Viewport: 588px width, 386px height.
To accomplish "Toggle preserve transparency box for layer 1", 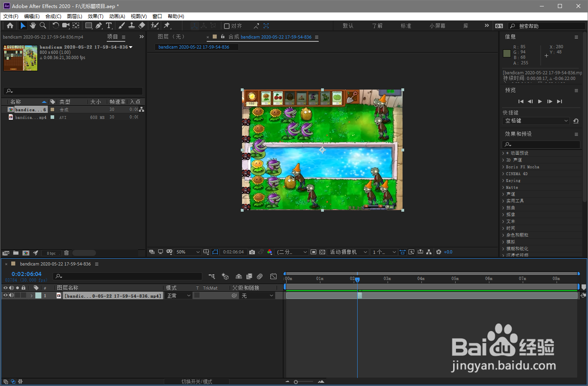I will pos(197,296).
